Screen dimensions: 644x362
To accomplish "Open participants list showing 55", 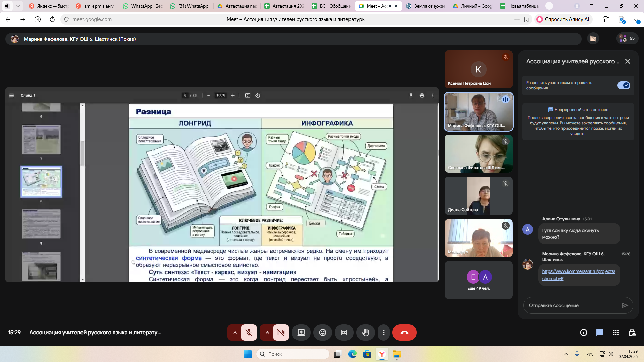I will tap(627, 38).
